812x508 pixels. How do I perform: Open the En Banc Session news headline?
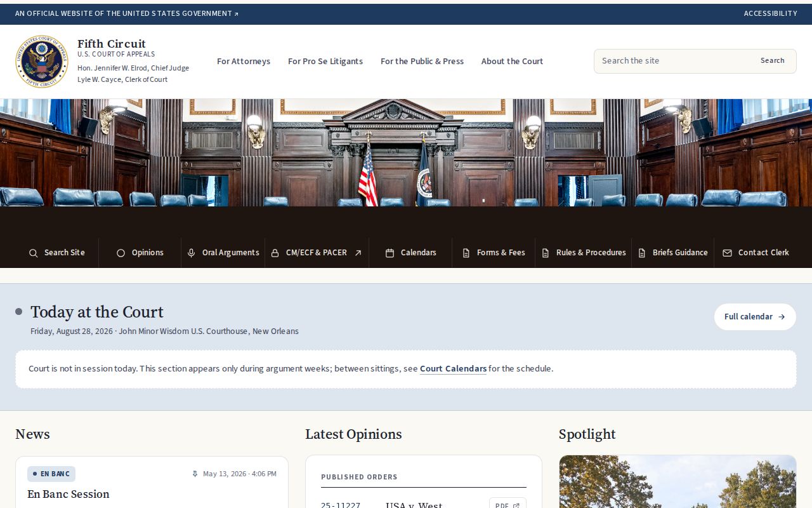point(69,494)
